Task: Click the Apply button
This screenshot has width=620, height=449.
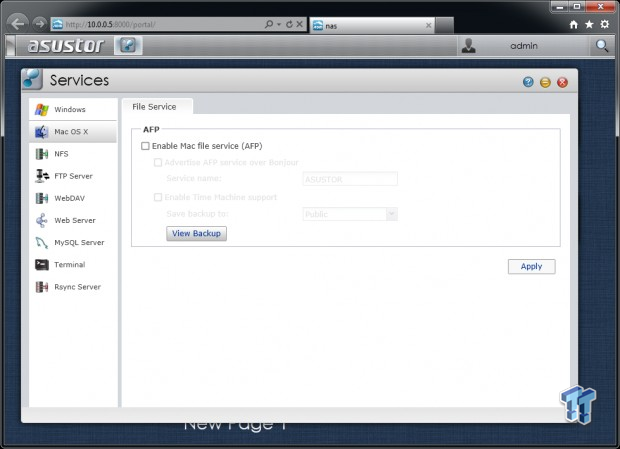Action: click(x=531, y=266)
